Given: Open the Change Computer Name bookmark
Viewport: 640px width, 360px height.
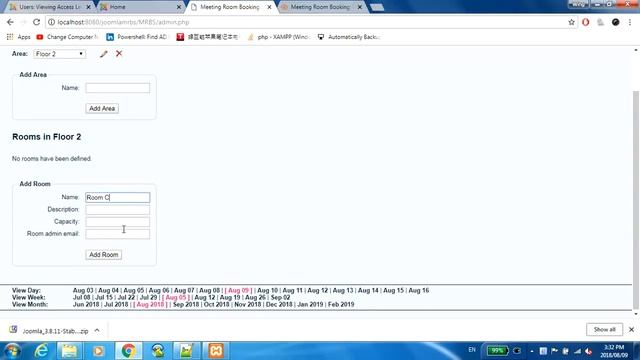Looking at the screenshot, I should click(x=67, y=37).
